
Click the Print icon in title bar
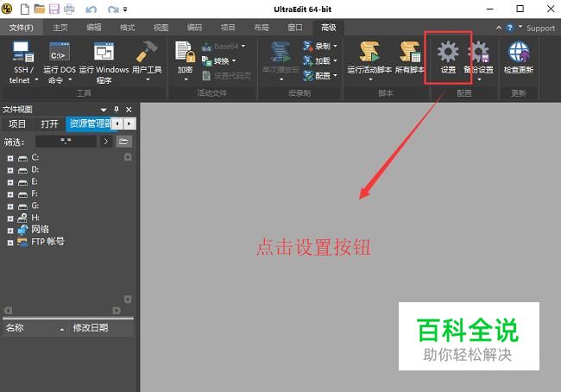click(69, 9)
